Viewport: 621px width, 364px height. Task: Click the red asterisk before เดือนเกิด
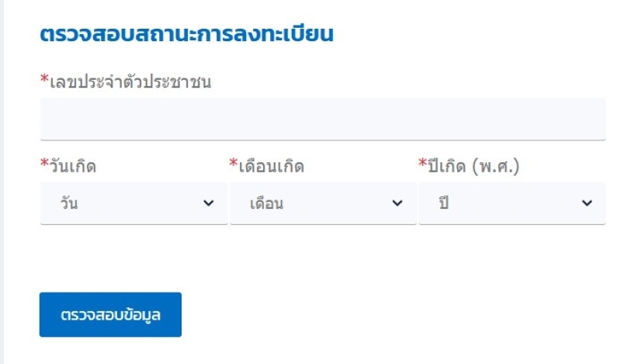pyautogui.click(x=234, y=163)
